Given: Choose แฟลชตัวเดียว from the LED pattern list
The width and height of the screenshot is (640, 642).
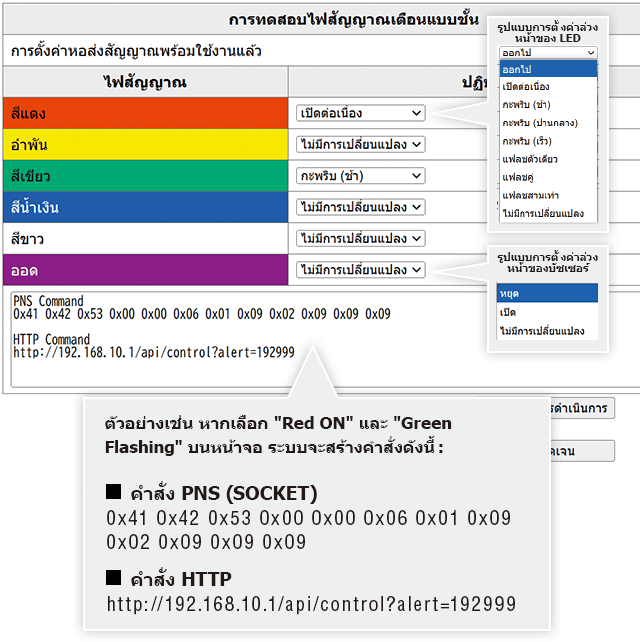Looking at the screenshot, I should [x=548, y=159].
